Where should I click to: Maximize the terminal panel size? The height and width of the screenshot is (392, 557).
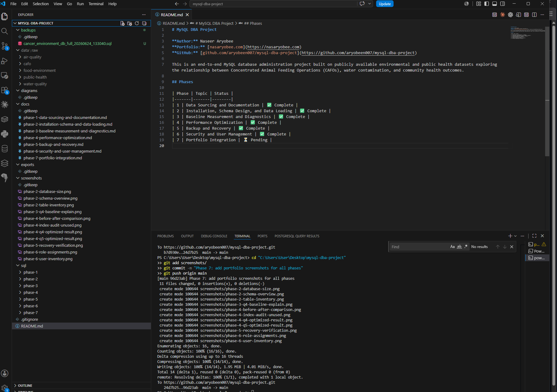(534, 236)
